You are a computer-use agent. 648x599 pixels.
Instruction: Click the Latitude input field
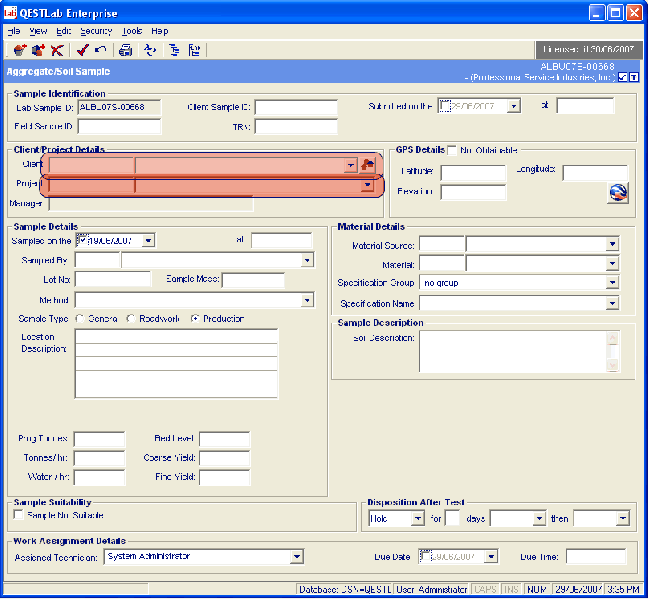pyautogui.click(x=473, y=173)
